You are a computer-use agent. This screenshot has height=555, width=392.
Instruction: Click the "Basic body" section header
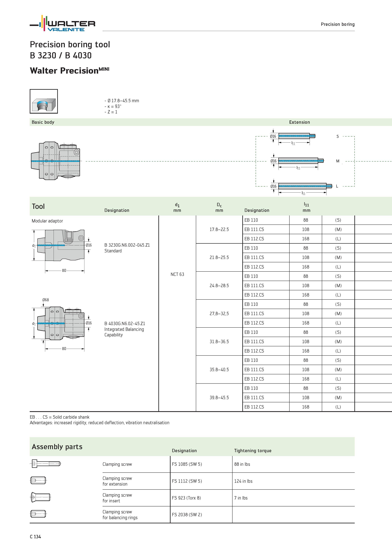43,122
